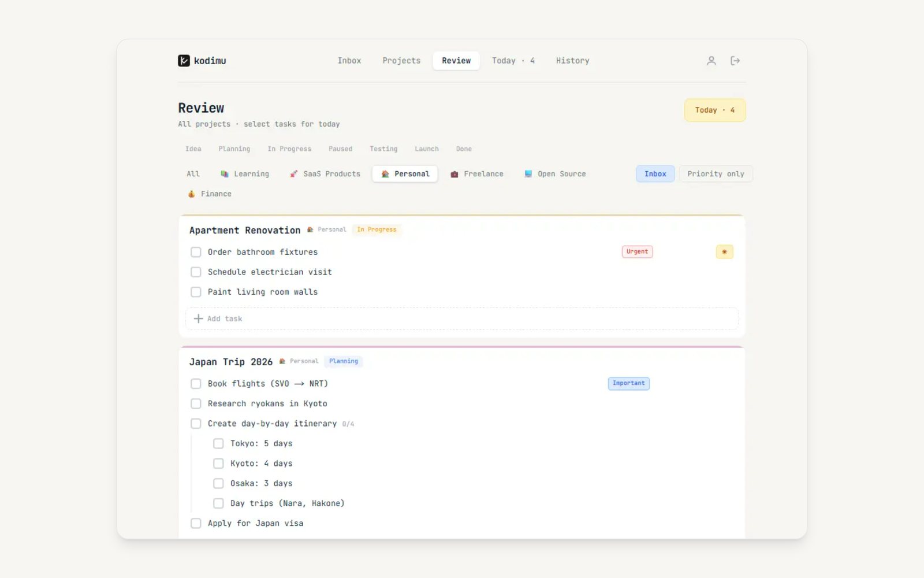Open the Inbox nav tab
The width and height of the screenshot is (924, 578).
(x=349, y=61)
